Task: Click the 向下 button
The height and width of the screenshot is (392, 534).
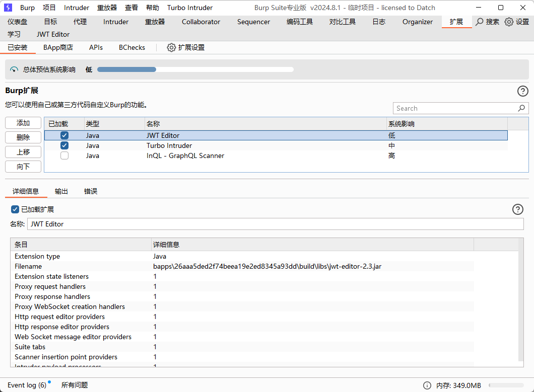Action: tap(23, 167)
